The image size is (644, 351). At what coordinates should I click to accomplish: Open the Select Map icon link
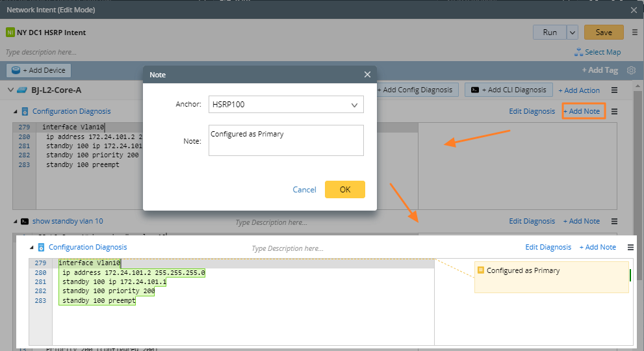point(578,52)
